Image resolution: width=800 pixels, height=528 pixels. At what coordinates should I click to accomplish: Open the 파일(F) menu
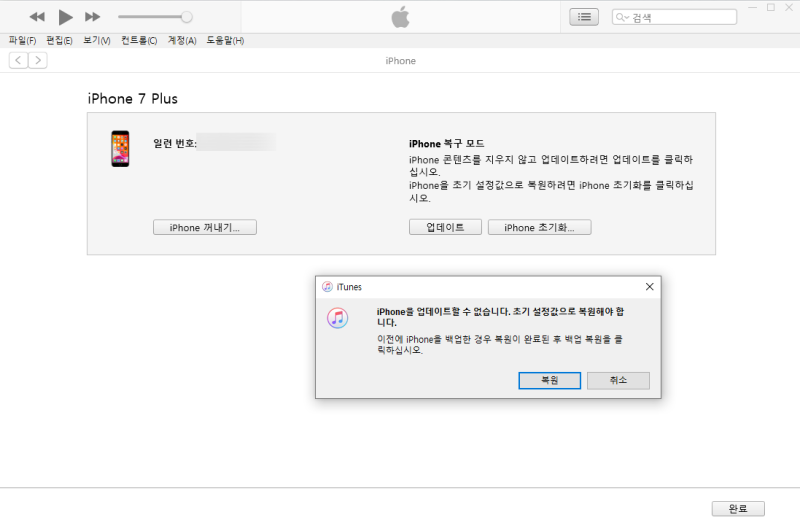click(22, 40)
